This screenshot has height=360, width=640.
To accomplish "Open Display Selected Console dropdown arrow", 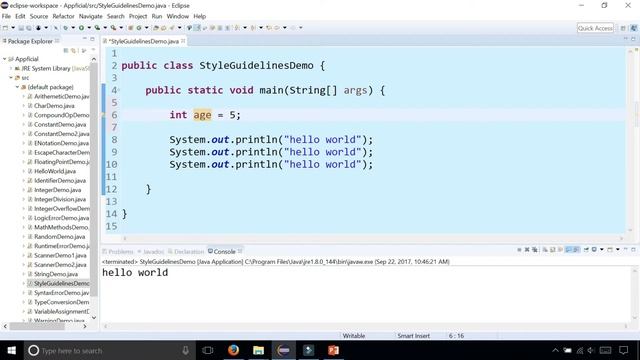I will [602, 250].
